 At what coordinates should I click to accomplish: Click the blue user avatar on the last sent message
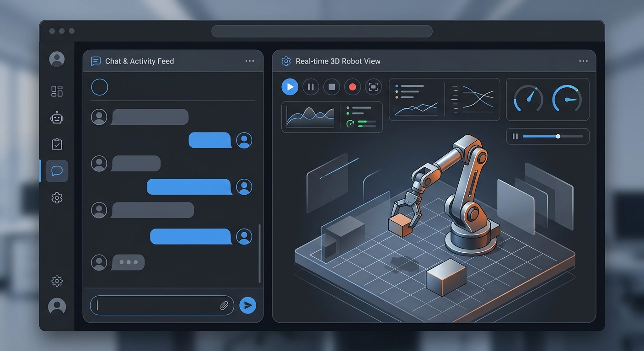(244, 237)
